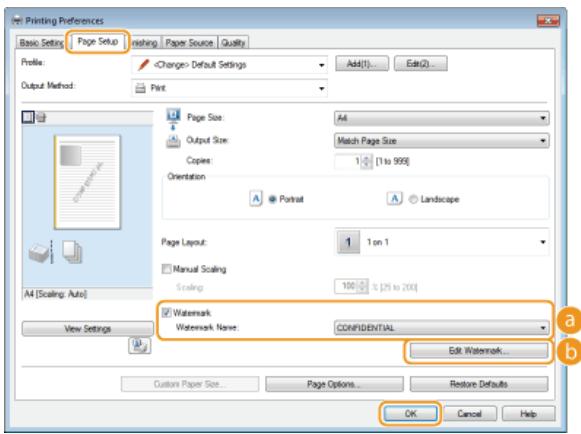Screen dimensions: 581x434
Task: Click the Copies number field
Action: [348, 161]
